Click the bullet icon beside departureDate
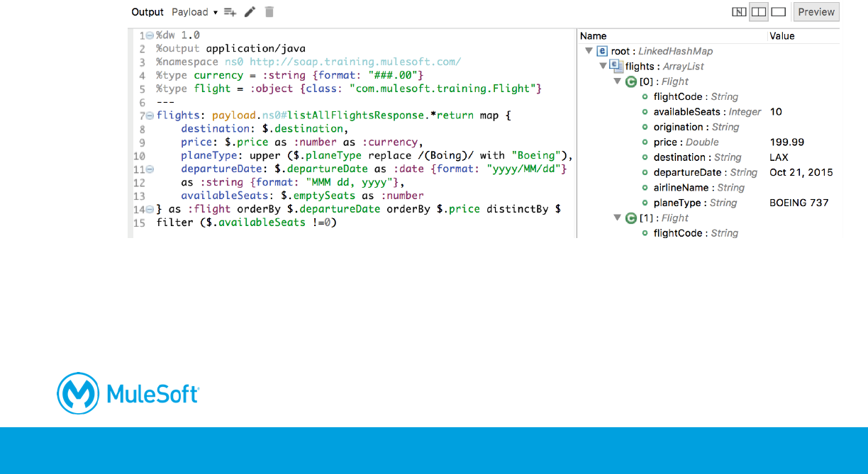Viewport: 868px width, 474px height. [645, 172]
